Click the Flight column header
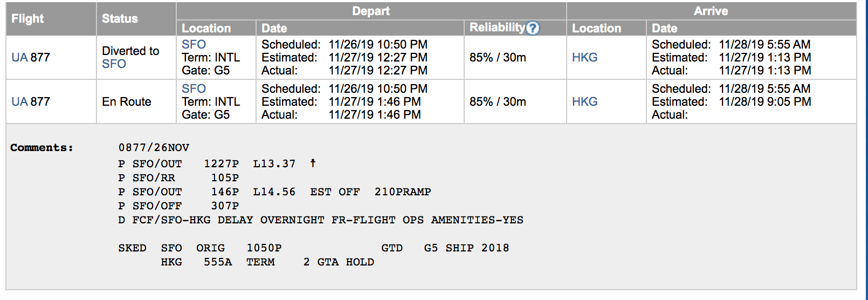This screenshot has height=300, width=868. pos(27,18)
